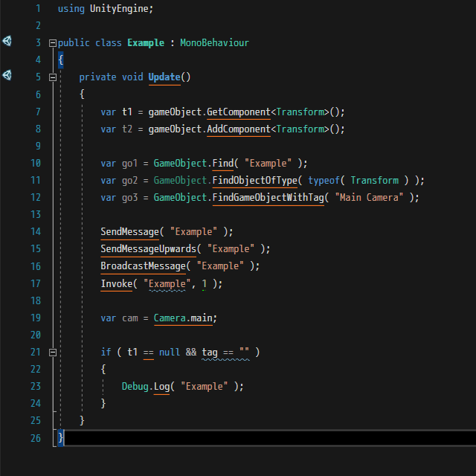Collapse the if block at line 21

(x=53, y=353)
